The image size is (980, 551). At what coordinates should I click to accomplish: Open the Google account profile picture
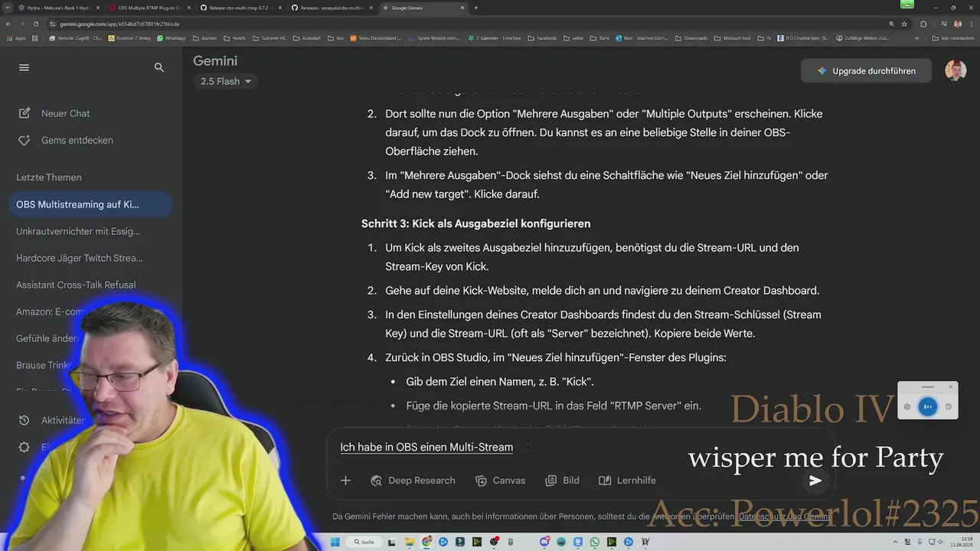tap(955, 70)
